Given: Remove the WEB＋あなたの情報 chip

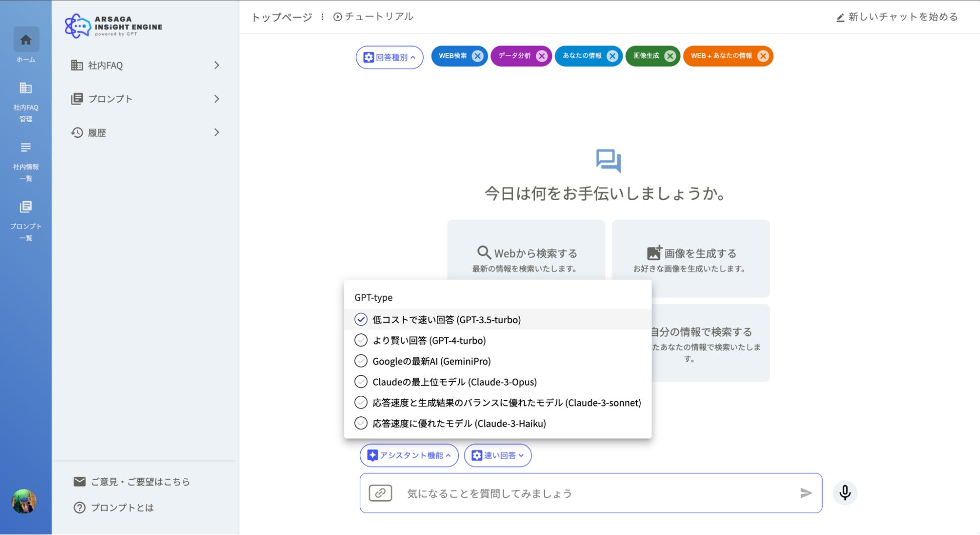Looking at the screenshot, I should [x=763, y=56].
